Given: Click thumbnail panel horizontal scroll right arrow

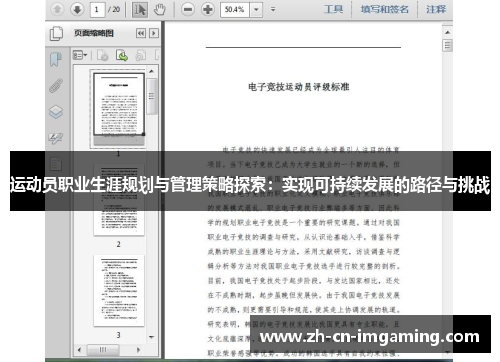Looking at the screenshot, I should [x=138, y=350].
